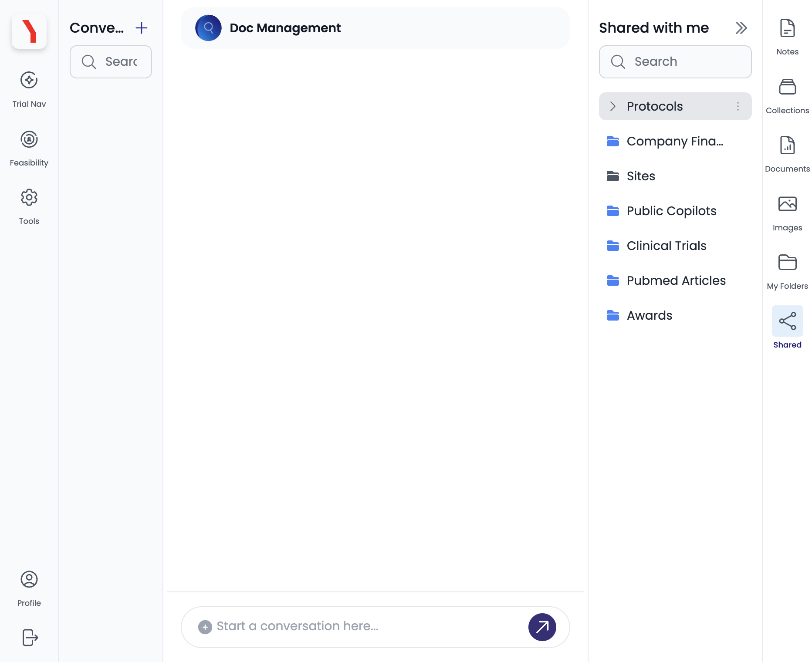
Task: Select the Shared panel icon
Action: point(787,321)
